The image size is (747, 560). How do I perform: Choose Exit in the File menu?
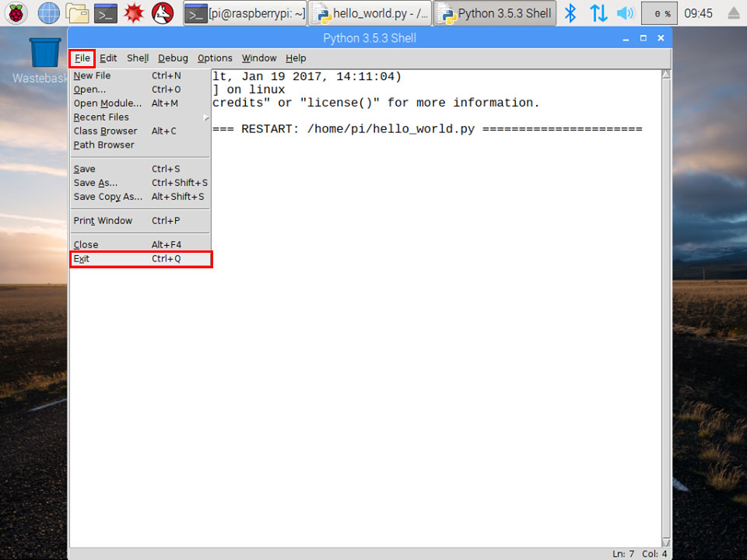[x=141, y=259]
